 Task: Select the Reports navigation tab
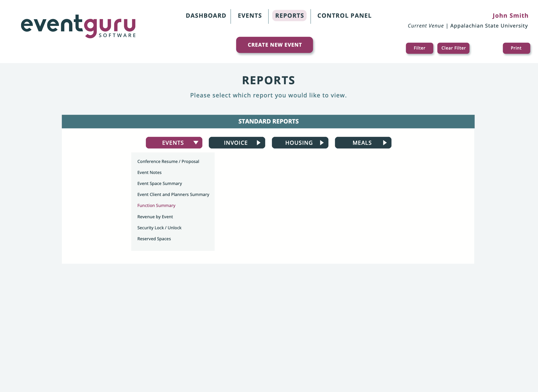point(289,16)
